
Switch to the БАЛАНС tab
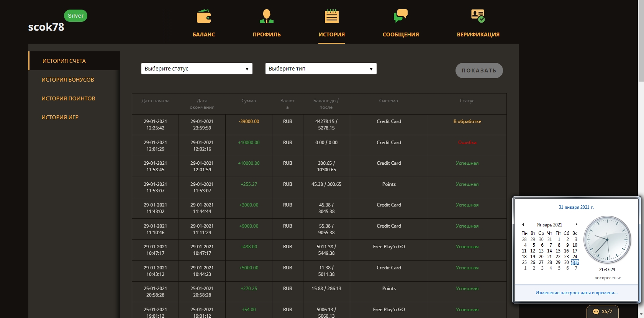(204, 34)
